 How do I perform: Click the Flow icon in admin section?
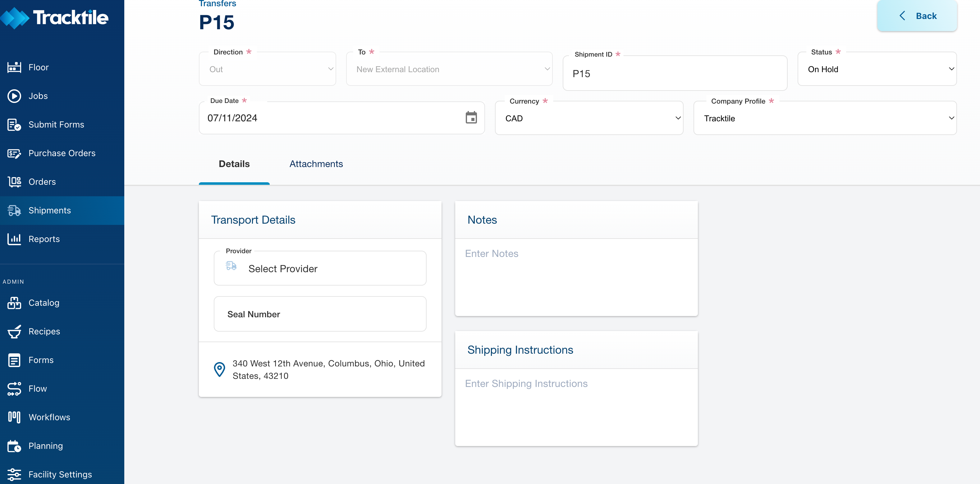coord(14,389)
